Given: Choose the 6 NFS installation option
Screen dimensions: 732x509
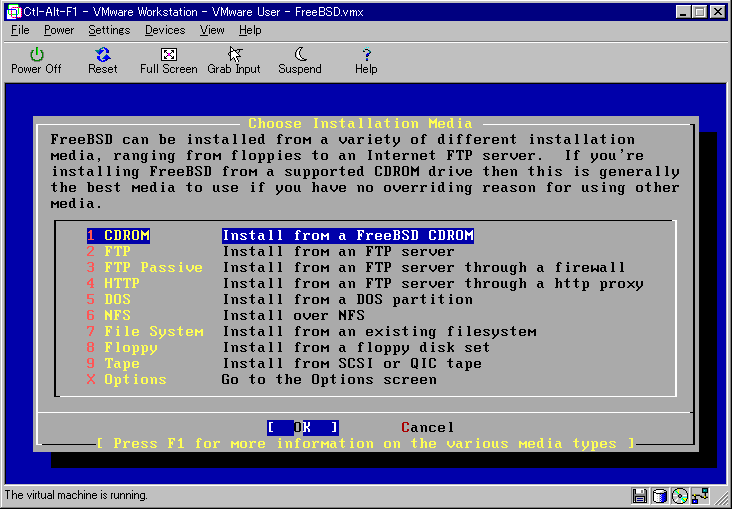Looking at the screenshot, I should point(109,315).
